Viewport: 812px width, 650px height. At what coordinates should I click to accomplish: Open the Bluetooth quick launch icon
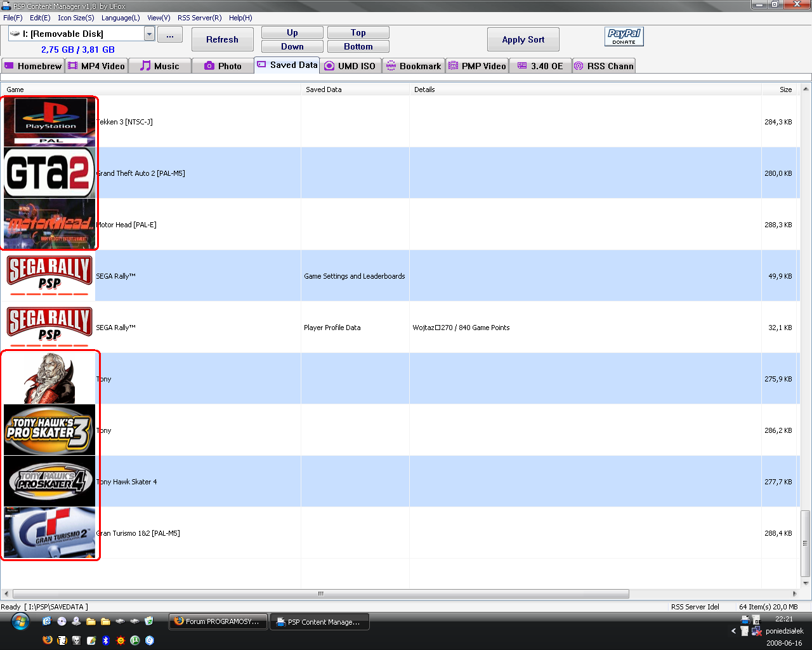point(106,640)
